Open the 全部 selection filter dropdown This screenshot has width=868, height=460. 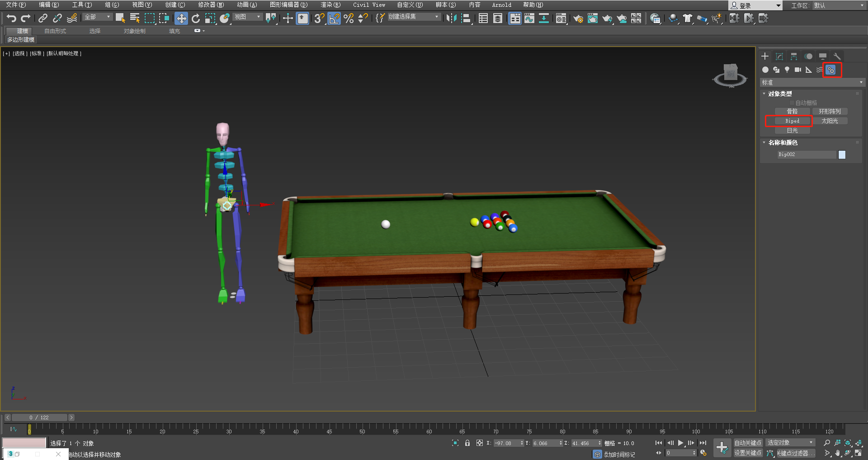[98, 17]
